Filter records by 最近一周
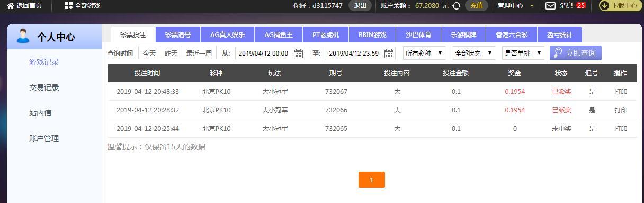Screen dimensions: 644x203 [199, 53]
